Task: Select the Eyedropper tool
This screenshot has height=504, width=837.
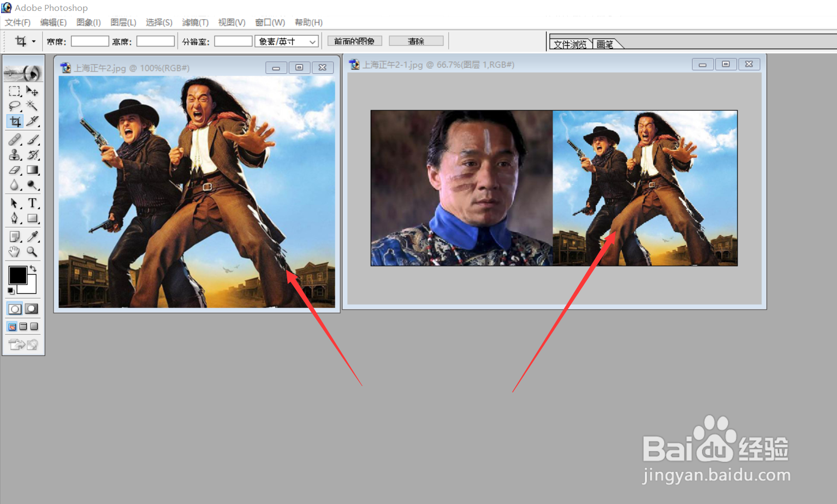Action: tap(32, 236)
